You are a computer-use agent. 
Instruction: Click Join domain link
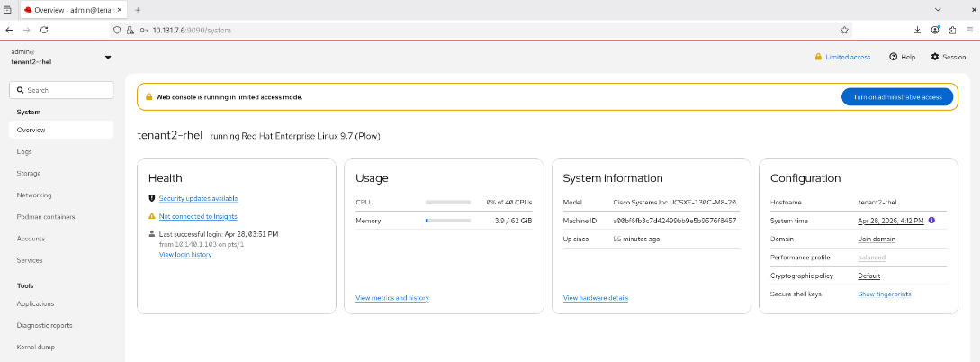coord(877,239)
